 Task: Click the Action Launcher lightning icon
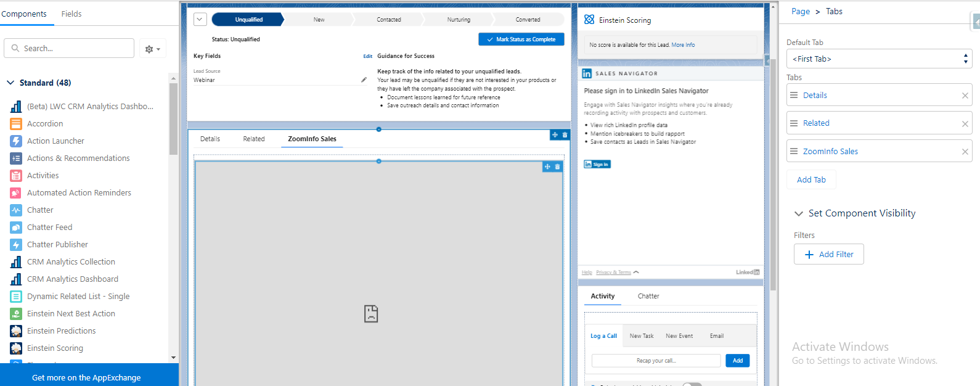16,141
